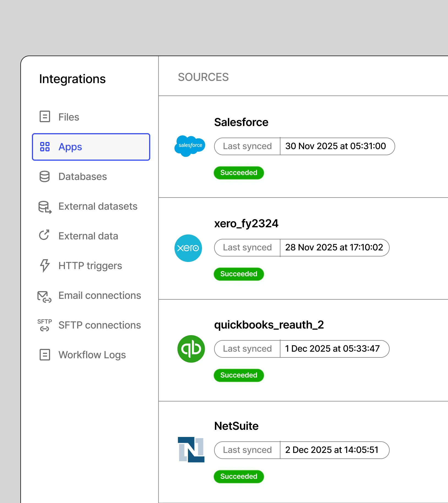Click the NetSuite Succeeded status badge
This screenshot has height=503, width=448.
pos(239,477)
